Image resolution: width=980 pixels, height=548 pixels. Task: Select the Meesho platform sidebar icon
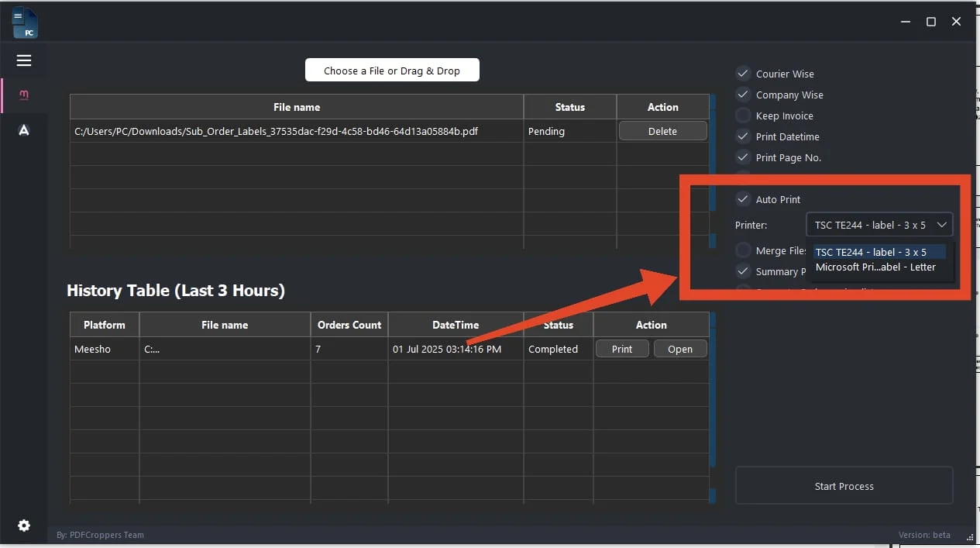pos(24,95)
